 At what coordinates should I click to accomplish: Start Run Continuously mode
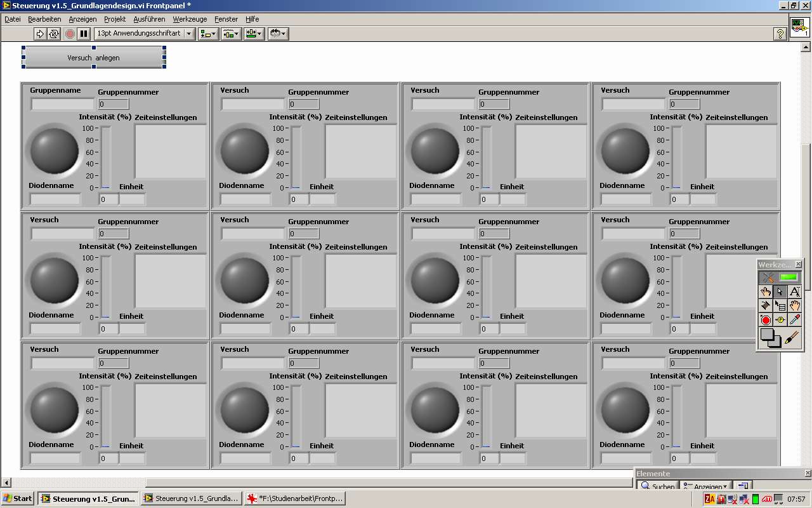click(54, 34)
